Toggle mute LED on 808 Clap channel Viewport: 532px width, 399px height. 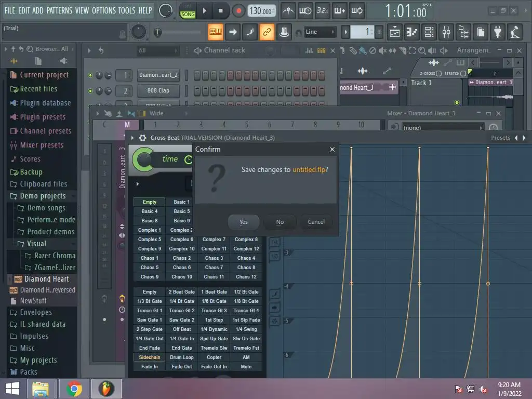coord(90,91)
